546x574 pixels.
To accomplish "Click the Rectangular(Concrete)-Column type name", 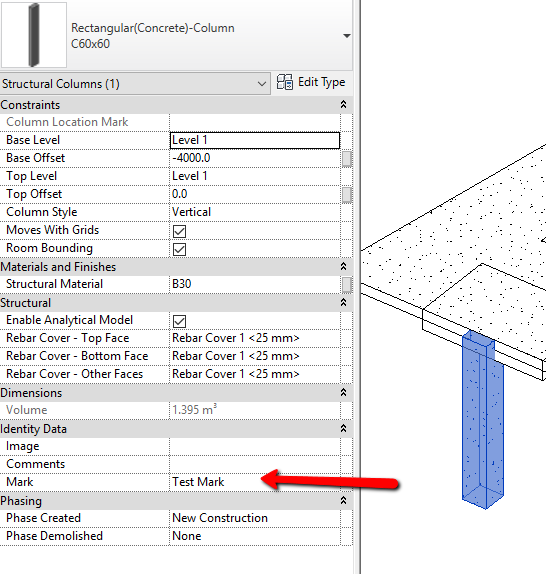I will [153, 28].
